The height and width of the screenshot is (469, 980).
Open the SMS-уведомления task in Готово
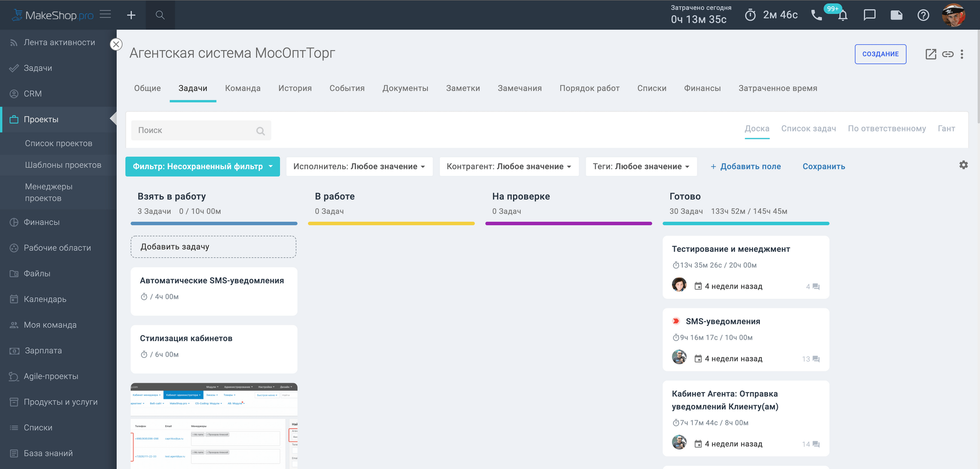(746, 340)
